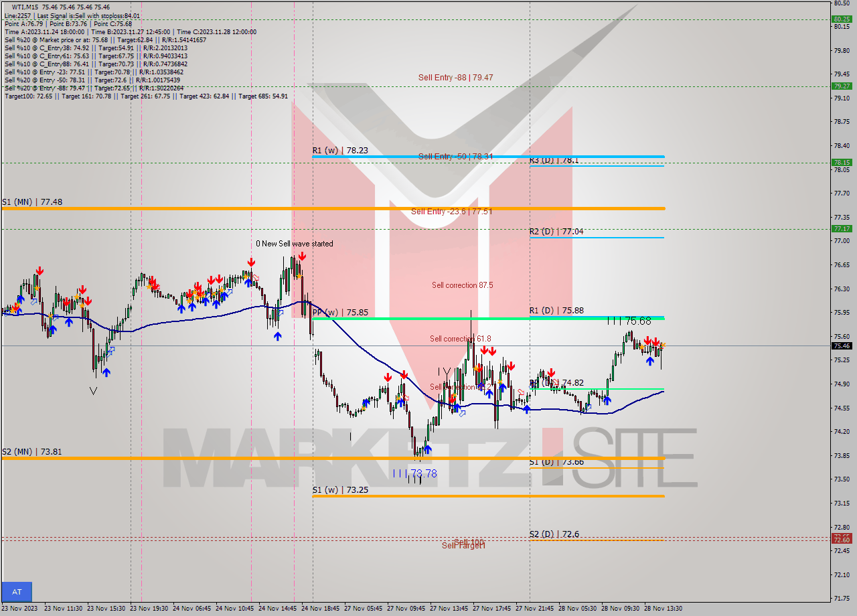Click the 'Target100: 72.65' targets line

coord(146,96)
